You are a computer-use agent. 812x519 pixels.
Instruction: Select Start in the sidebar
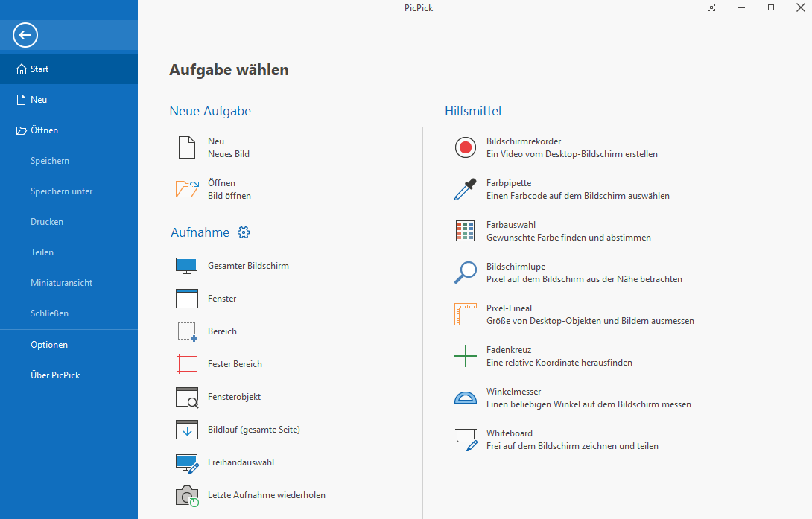tap(69, 69)
